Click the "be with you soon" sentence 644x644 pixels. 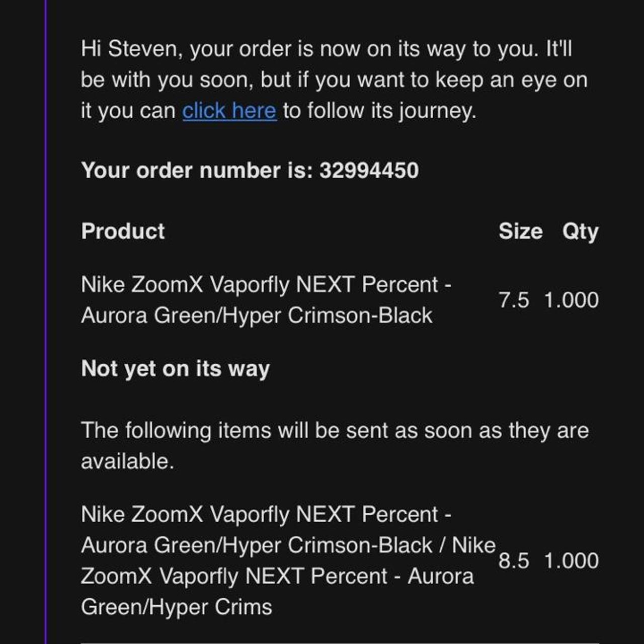(167, 80)
